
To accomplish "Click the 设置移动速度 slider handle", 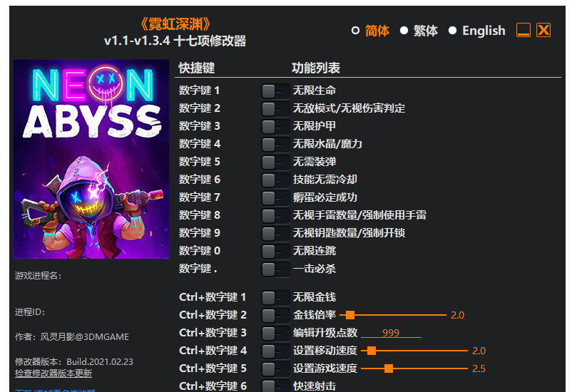I will click(372, 351).
